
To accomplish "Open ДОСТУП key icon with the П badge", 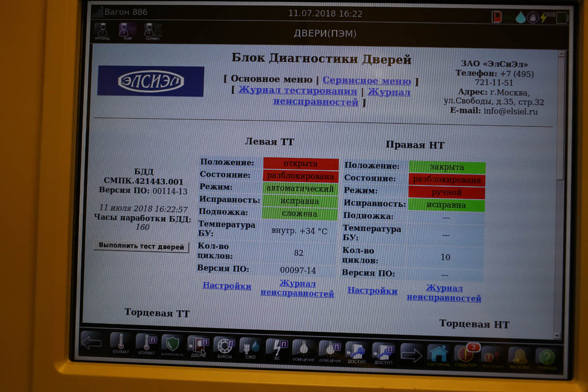I will pos(383,353).
